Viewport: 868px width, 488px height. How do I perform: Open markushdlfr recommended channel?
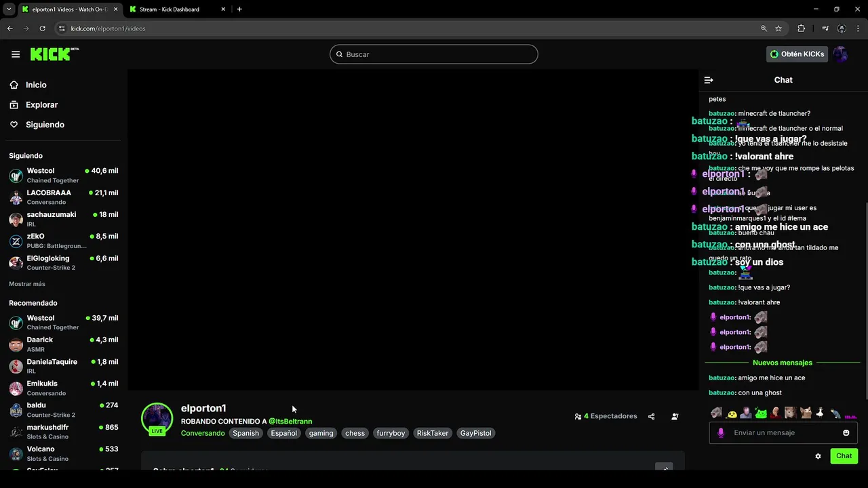pyautogui.click(x=64, y=432)
